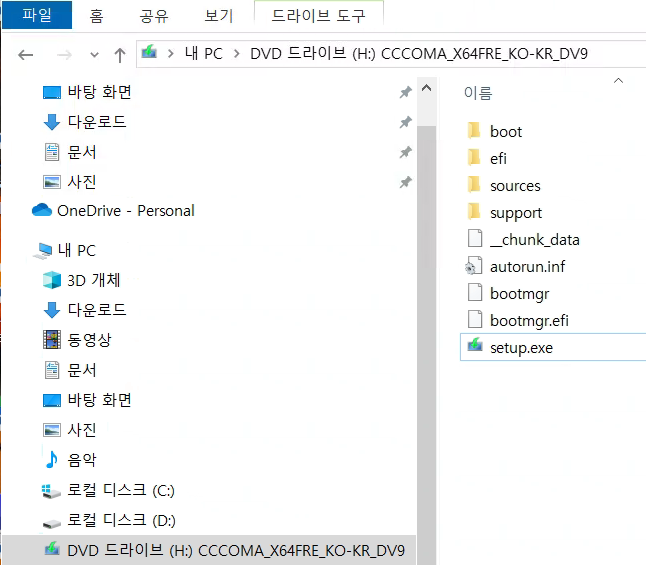Viewport: 646px width, 565px height.
Task: Click the forward navigation arrow
Action: click(64, 55)
